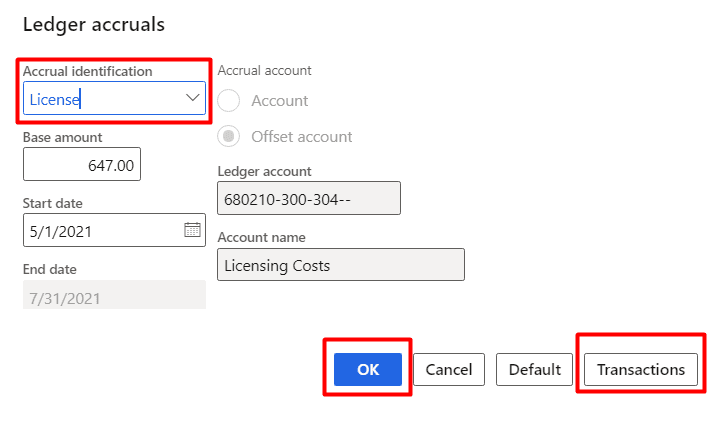This screenshot has width=719, height=427.
Task: Click into the License text in Accrual identification
Action: [55, 99]
